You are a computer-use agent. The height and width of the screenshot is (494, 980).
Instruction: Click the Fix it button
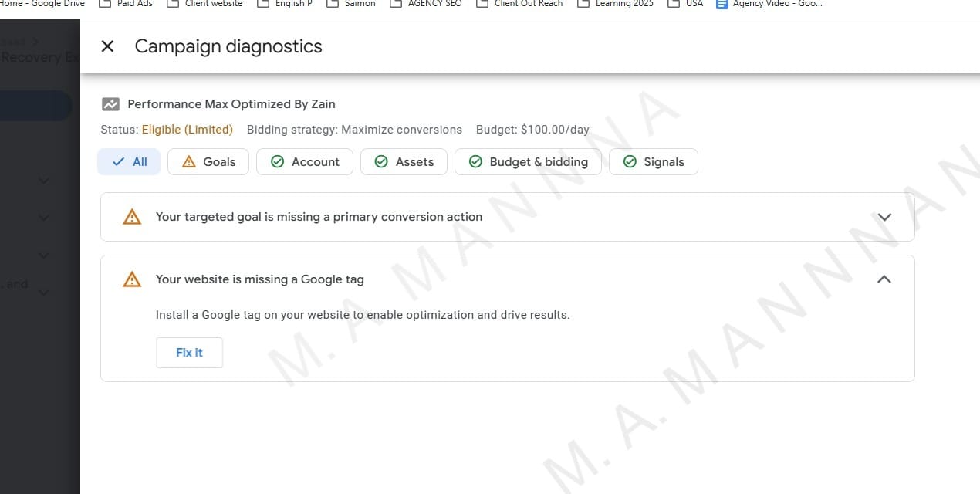click(189, 353)
